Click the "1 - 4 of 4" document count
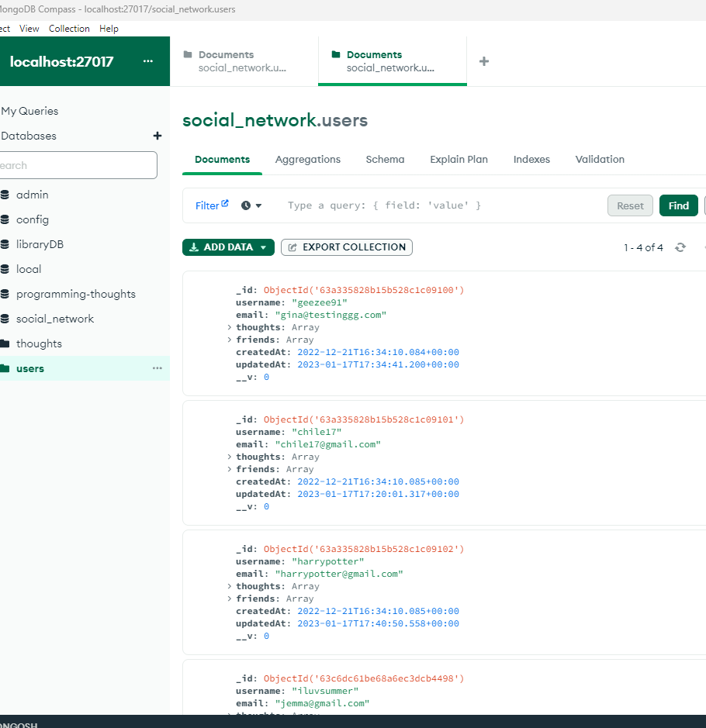The height and width of the screenshot is (728, 706). pos(643,247)
